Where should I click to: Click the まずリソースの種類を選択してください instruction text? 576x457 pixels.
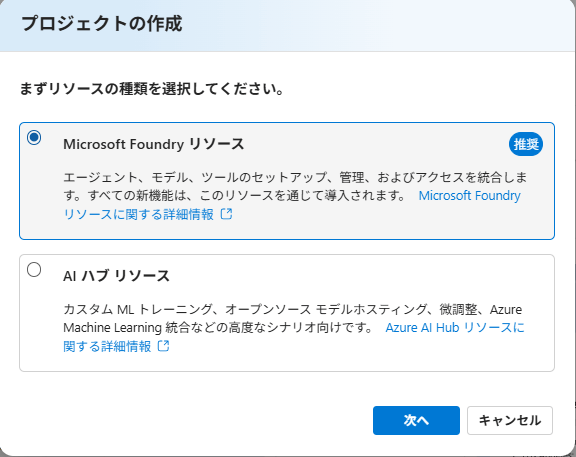coord(152,89)
